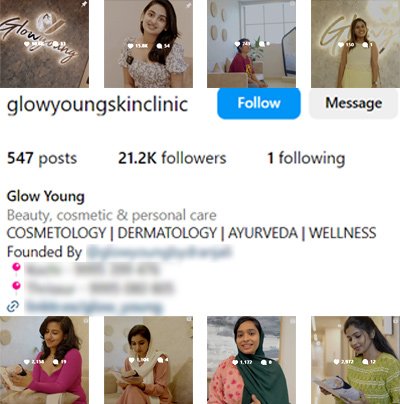This screenshot has width=400, height=404.
Task: Click the glowyoungskinclinic username
Action: pyautogui.click(x=98, y=104)
